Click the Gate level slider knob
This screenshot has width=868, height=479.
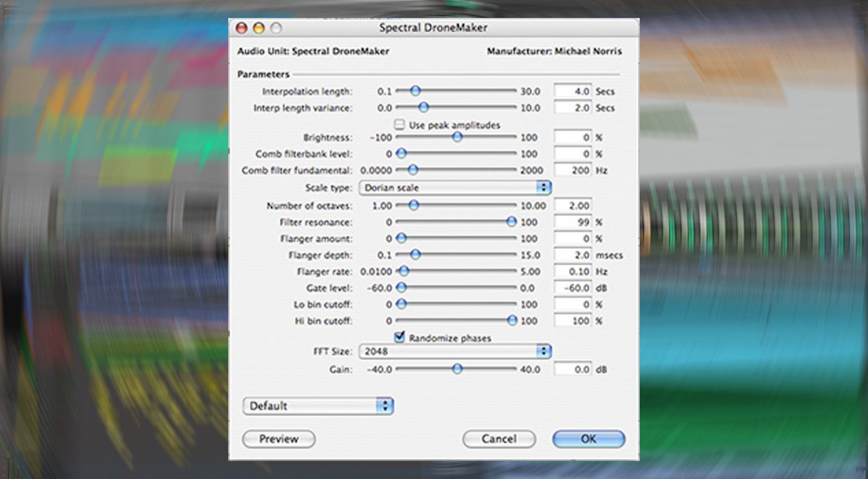pos(401,288)
